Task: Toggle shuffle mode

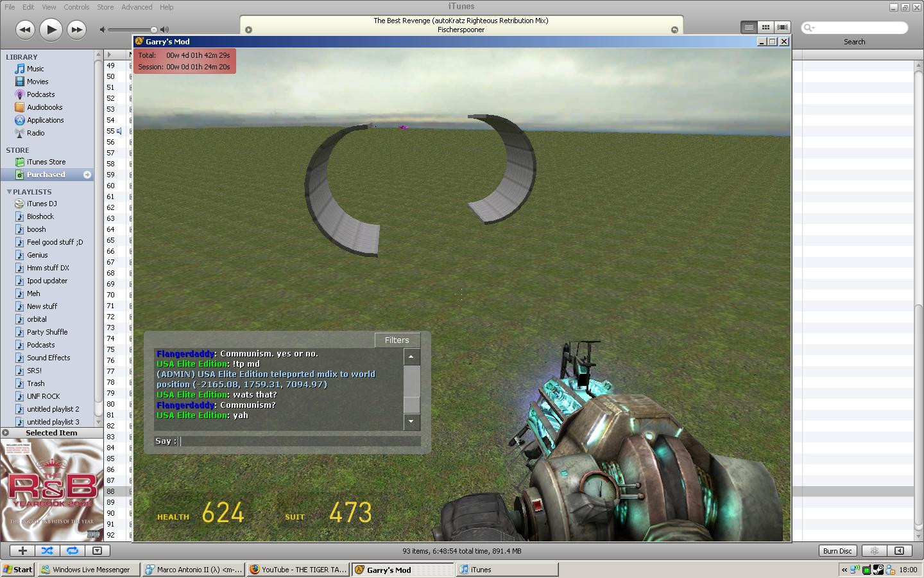Action: point(47,550)
